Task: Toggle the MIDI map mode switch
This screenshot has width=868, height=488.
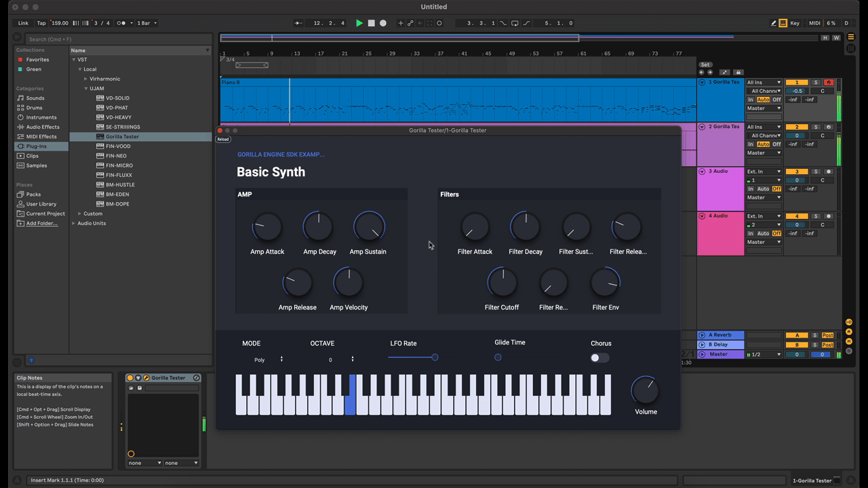Action: [x=814, y=23]
